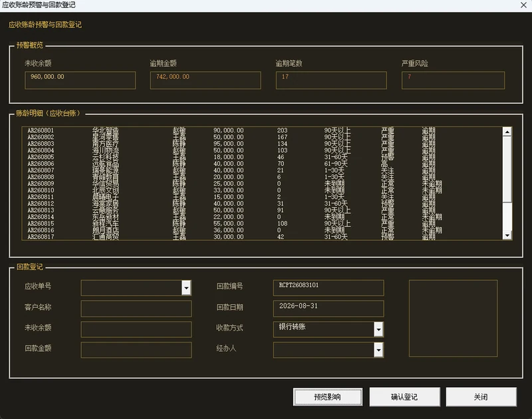This screenshot has width=532, height=419.
Task: Expand the 收款方式 combo box arrow
Action: (378, 329)
